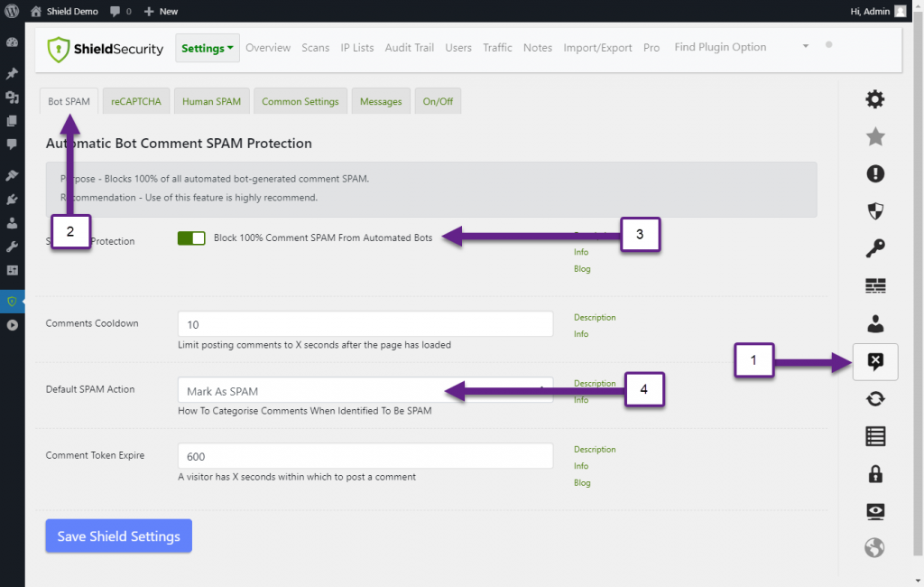
Task: Click the audit trail list icon
Action: pyautogui.click(x=874, y=436)
